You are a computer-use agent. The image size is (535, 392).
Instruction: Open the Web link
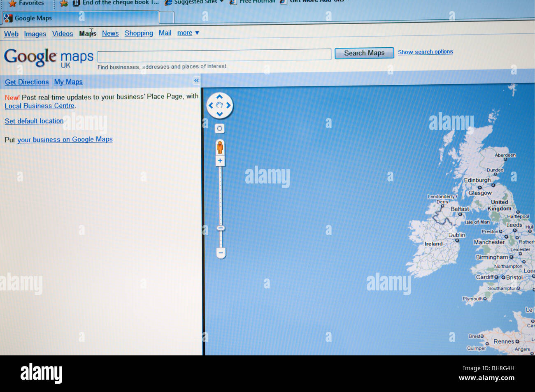pyautogui.click(x=11, y=34)
